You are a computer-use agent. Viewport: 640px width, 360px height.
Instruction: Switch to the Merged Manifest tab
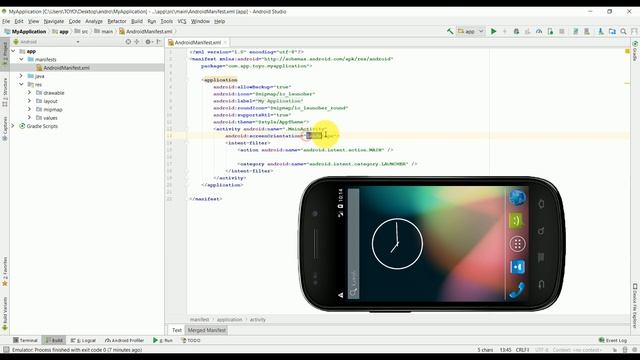point(207,330)
